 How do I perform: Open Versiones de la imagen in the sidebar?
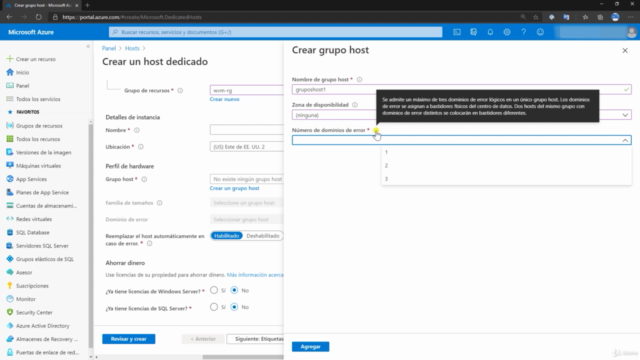click(44, 152)
